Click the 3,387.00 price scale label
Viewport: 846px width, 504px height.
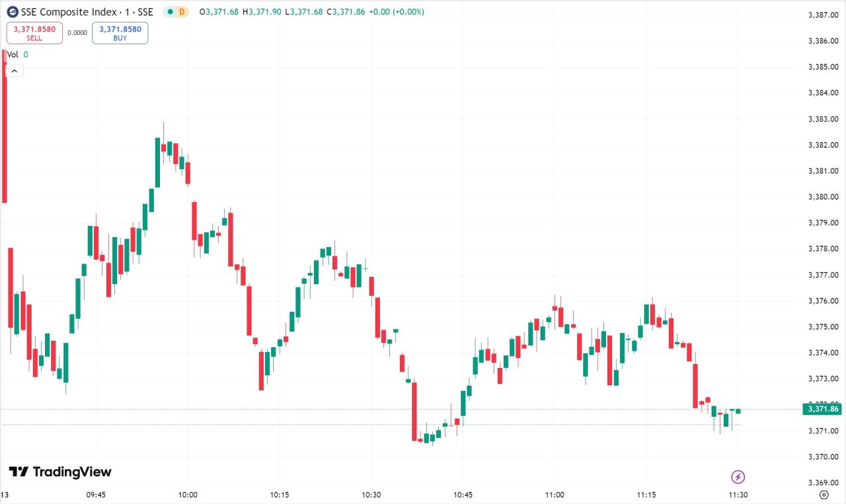(x=824, y=15)
